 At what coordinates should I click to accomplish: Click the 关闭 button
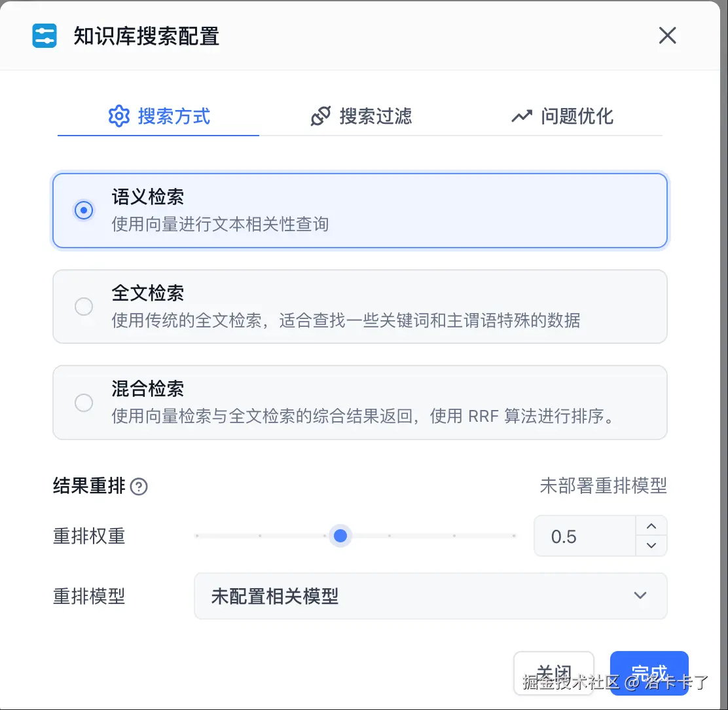[x=553, y=673]
